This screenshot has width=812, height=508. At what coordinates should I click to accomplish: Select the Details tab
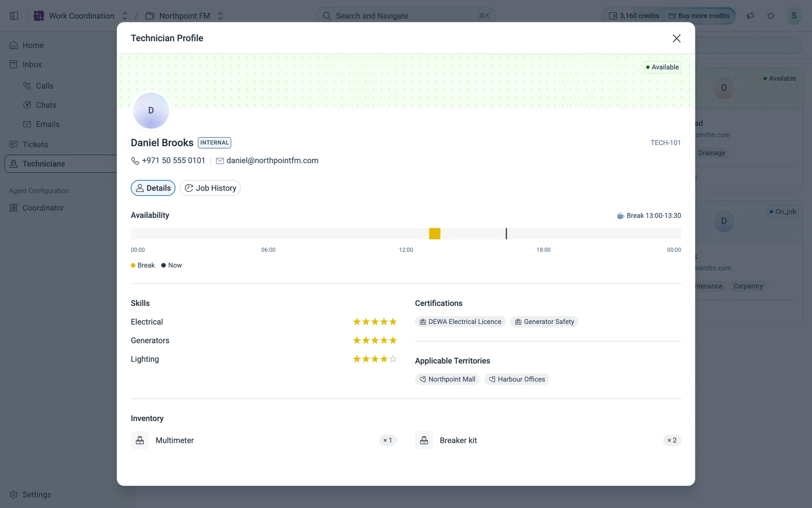(153, 188)
